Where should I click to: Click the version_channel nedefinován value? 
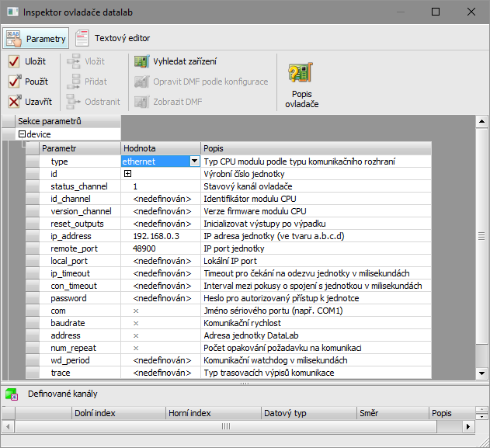[x=162, y=211]
